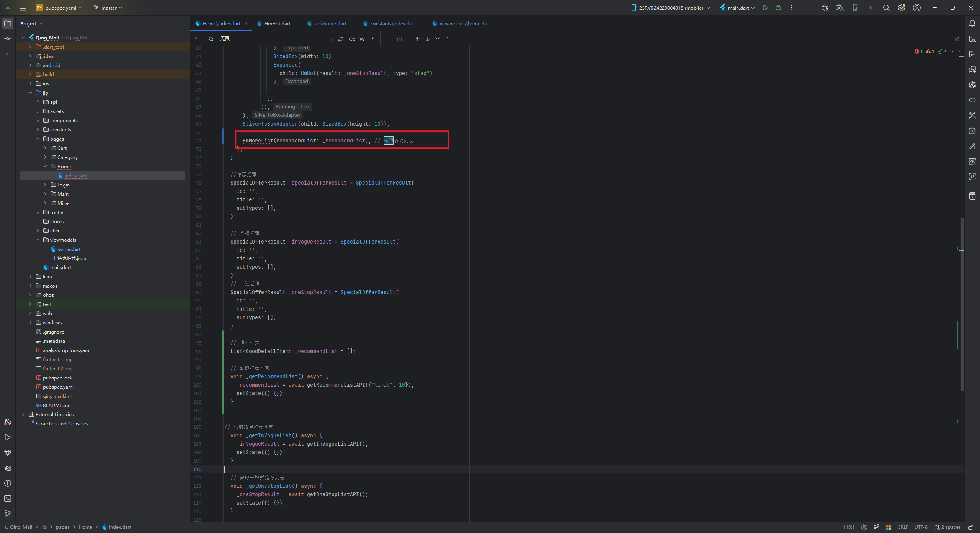Viewport: 980px width, 533px height.
Task: Open the Git tool window icon
Action: pos(7,514)
